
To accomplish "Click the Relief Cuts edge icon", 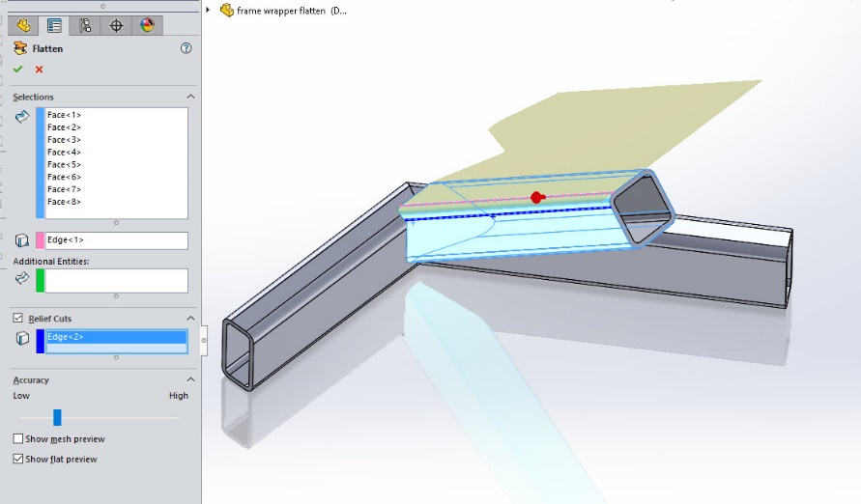I will coord(22,338).
